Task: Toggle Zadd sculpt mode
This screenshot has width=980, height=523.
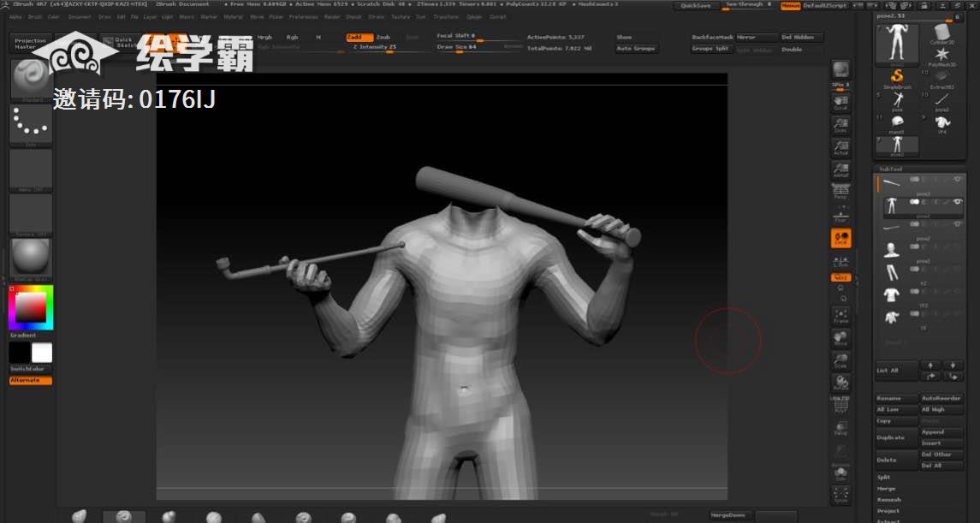Action: point(359,38)
